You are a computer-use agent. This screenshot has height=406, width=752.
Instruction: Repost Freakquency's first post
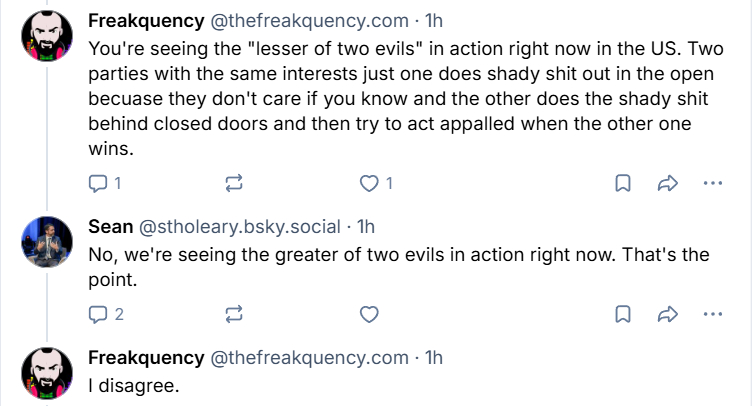pos(234,183)
